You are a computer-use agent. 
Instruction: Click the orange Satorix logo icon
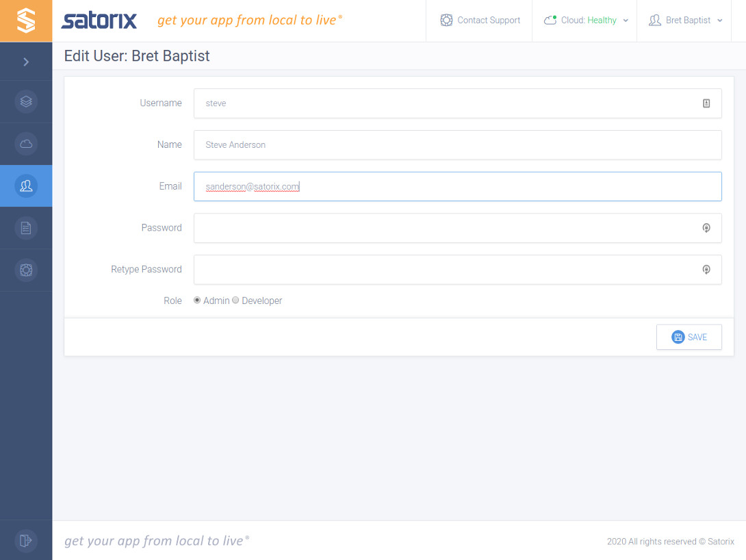(x=26, y=21)
